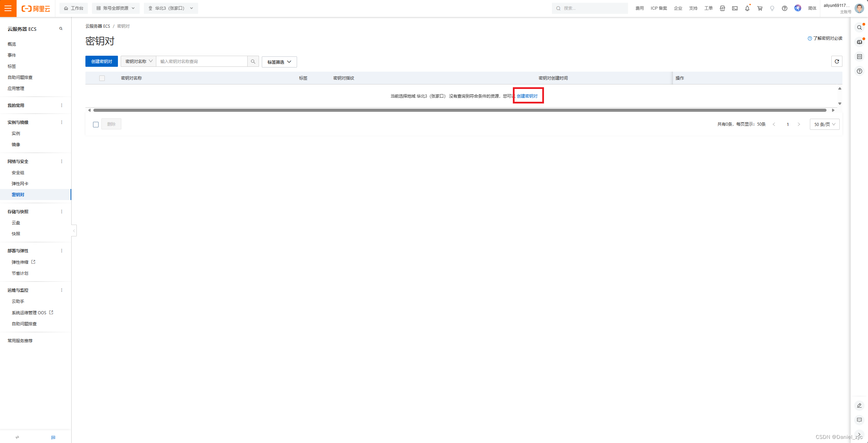Click search icon next to 云服务器 ECS
This screenshot has width=868, height=443.
click(x=61, y=29)
